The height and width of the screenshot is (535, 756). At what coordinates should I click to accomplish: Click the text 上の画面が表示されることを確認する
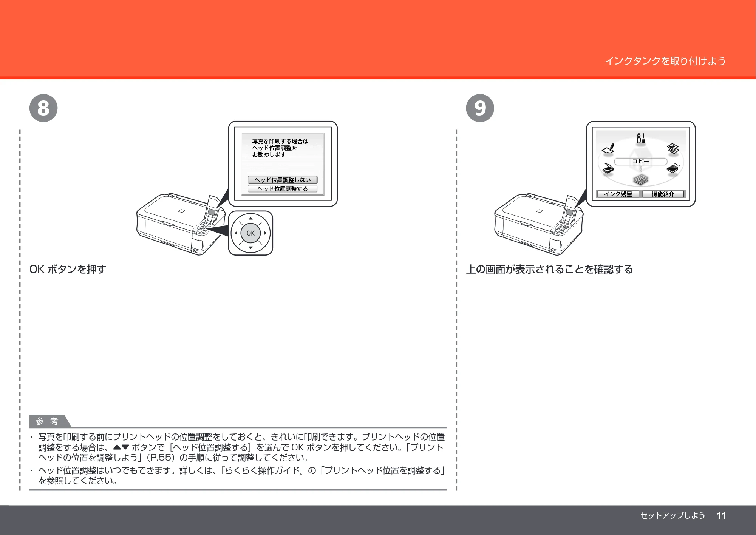coord(549,269)
